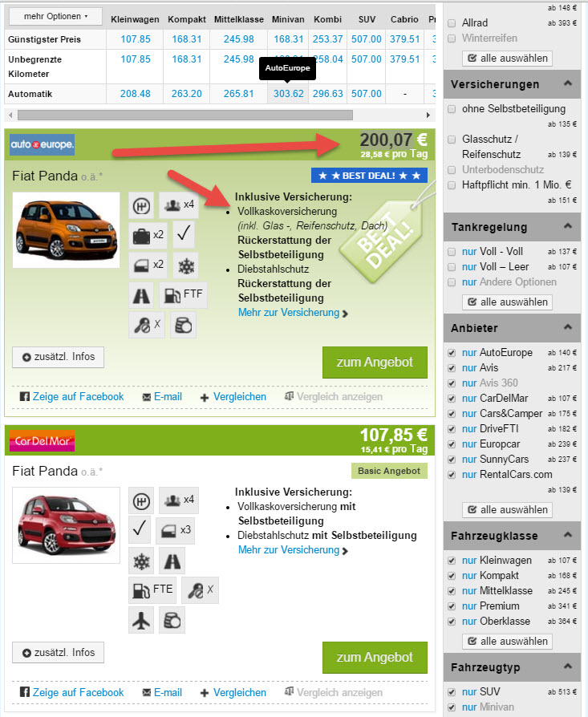Viewport: 588px width, 717px height.
Task: Open Mehr zur Versicherung in AutoEurope offer
Action: (293, 313)
